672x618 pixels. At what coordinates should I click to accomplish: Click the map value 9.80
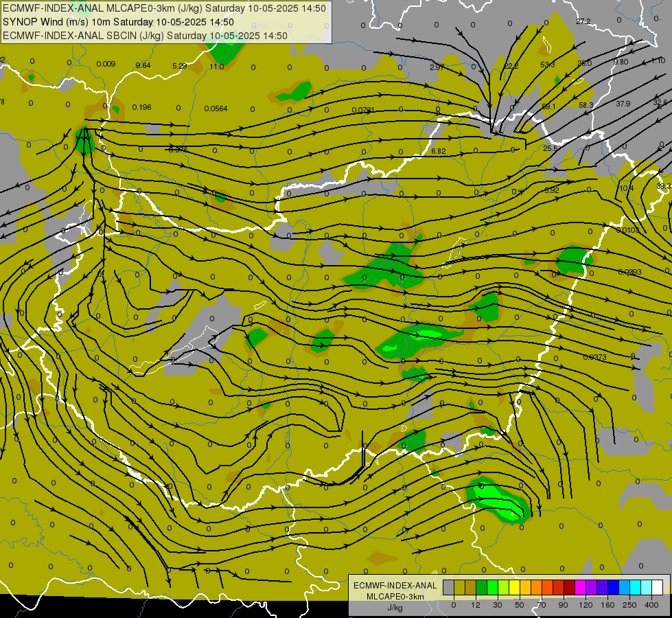621,62
